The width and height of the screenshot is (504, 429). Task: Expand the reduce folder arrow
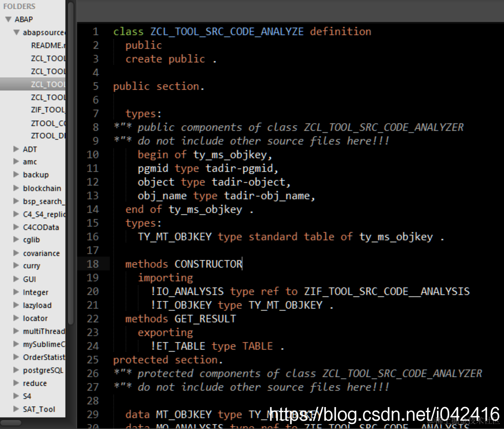pyautogui.click(x=16, y=383)
